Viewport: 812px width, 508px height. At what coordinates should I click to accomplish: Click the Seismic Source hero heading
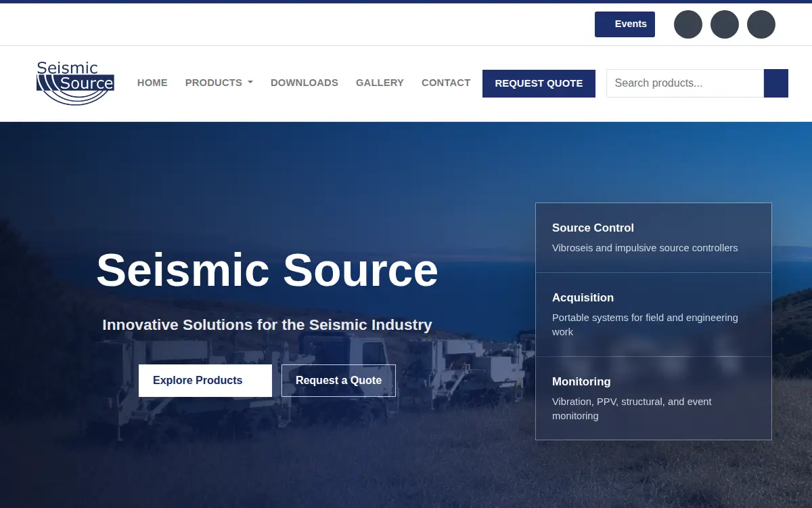click(267, 270)
